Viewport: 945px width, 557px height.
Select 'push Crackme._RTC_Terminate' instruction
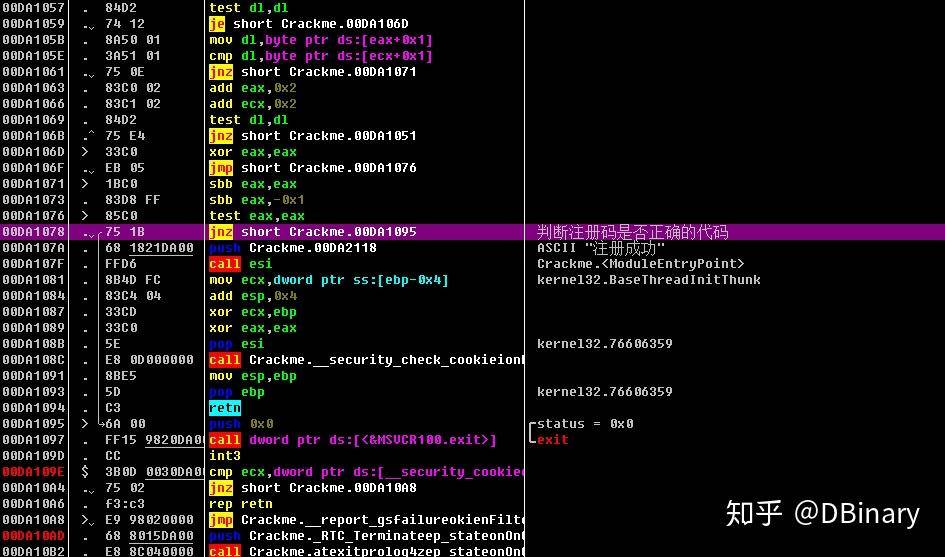pos(366,535)
